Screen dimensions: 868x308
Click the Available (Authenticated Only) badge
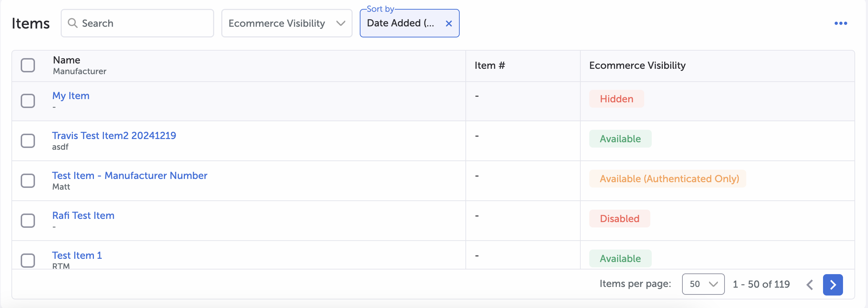(x=669, y=179)
